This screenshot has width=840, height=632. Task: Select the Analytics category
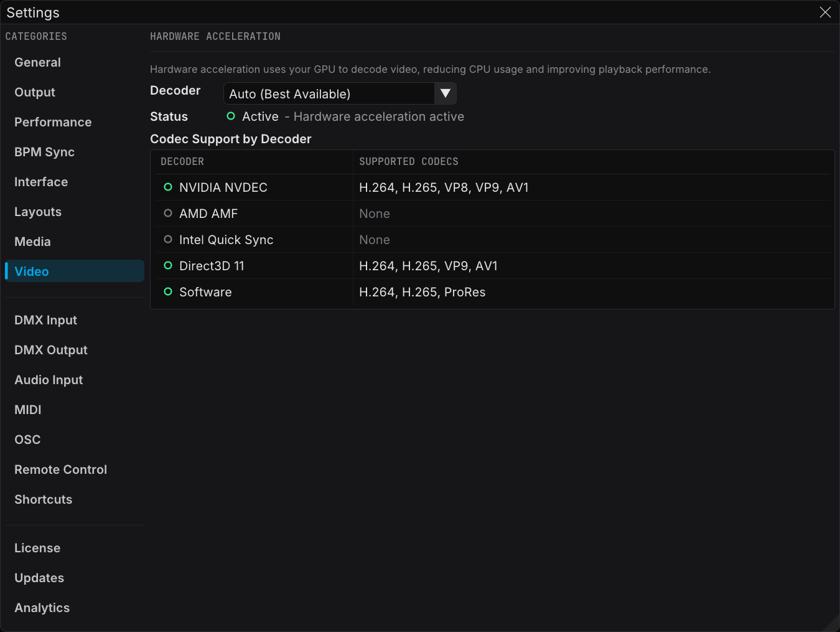click(74, 608)
